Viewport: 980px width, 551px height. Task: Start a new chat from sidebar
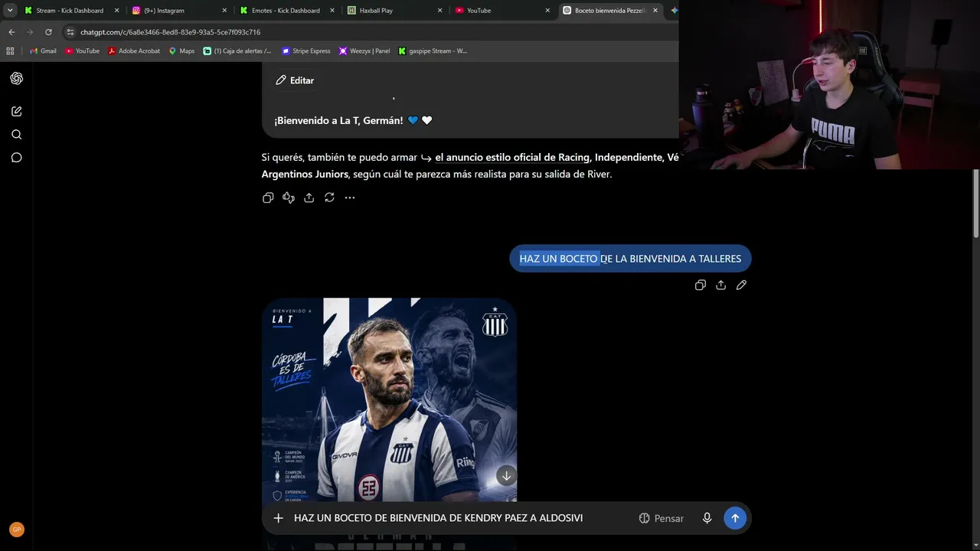(x=16, y=112)
